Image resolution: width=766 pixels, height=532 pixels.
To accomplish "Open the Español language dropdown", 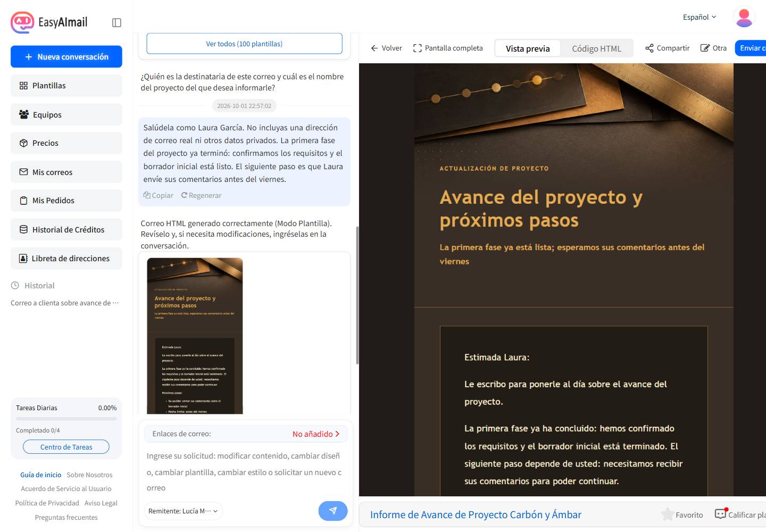I will tap(700, 17).
